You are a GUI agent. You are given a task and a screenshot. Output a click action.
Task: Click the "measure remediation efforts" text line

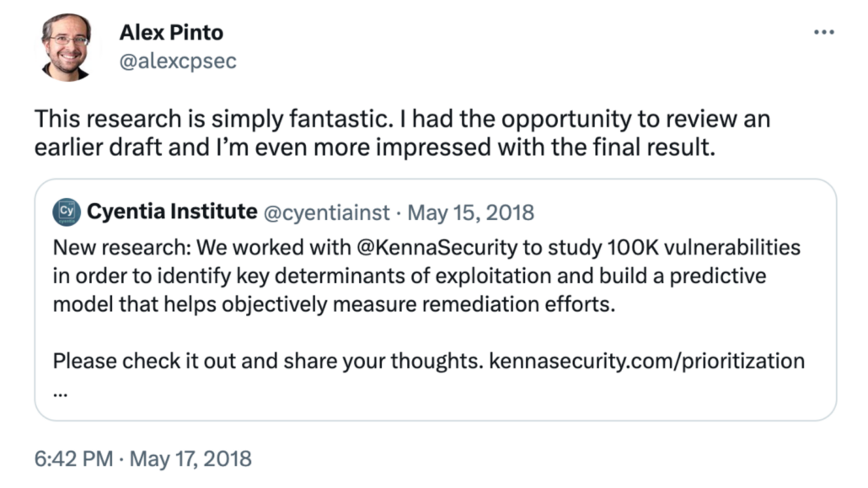coord(334,304)
